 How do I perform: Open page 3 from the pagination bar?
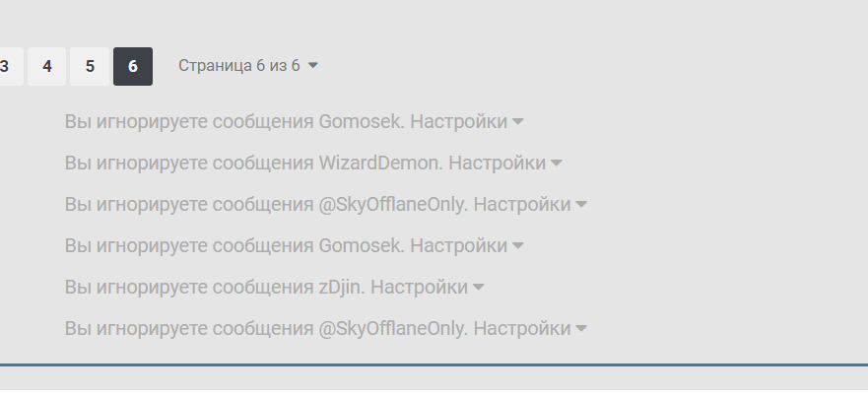[8, 66]
